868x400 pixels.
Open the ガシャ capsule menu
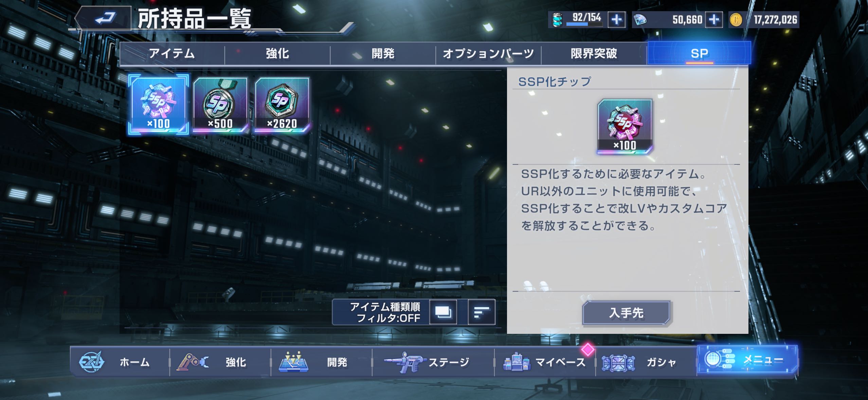646,362
